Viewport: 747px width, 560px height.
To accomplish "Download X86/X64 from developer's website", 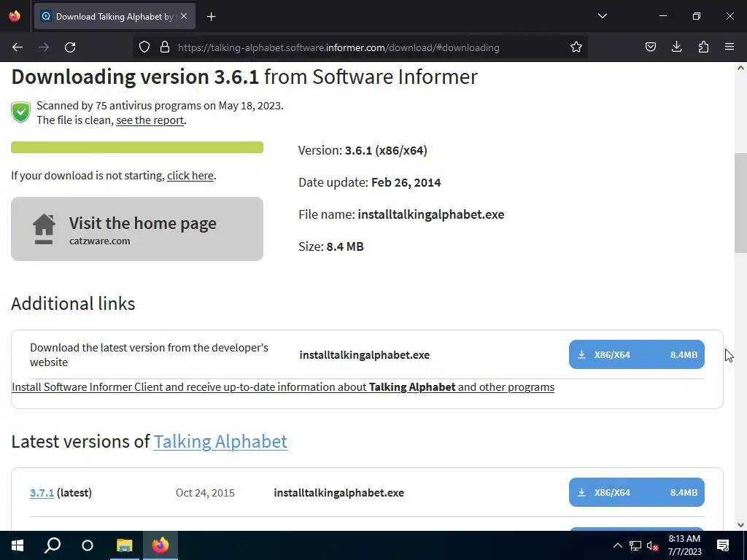I will tap(636, 354).
